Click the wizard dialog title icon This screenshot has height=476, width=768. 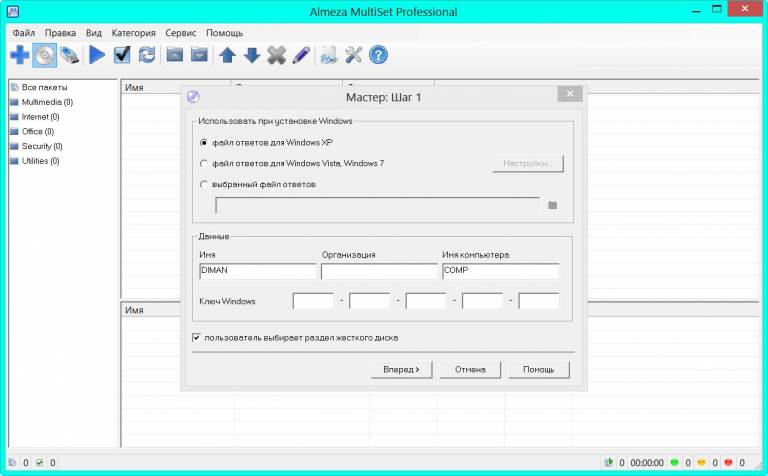tap(193, 96)
